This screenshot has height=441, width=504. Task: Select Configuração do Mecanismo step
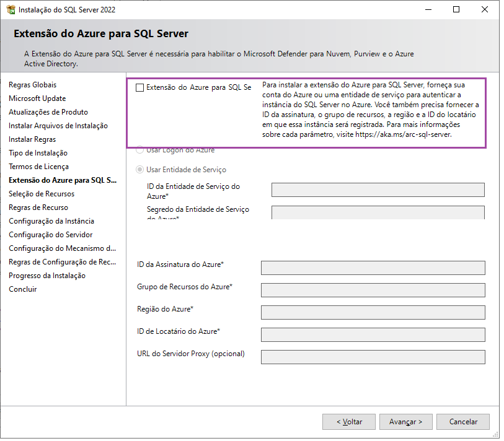(x=63, y=248)
